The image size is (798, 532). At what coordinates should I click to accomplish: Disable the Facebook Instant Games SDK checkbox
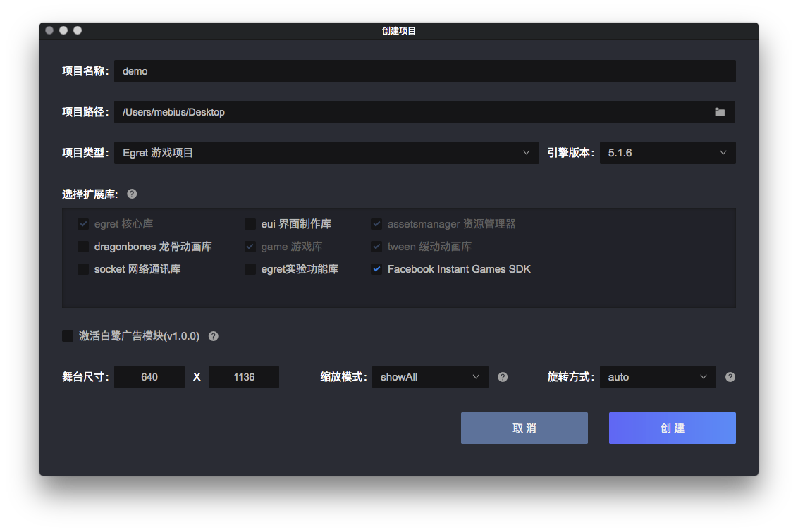[x=376, y=268]
